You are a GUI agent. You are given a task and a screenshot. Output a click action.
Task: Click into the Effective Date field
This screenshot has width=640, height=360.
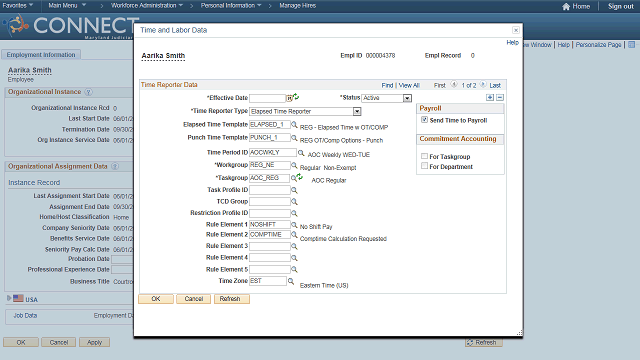[267, 98]
